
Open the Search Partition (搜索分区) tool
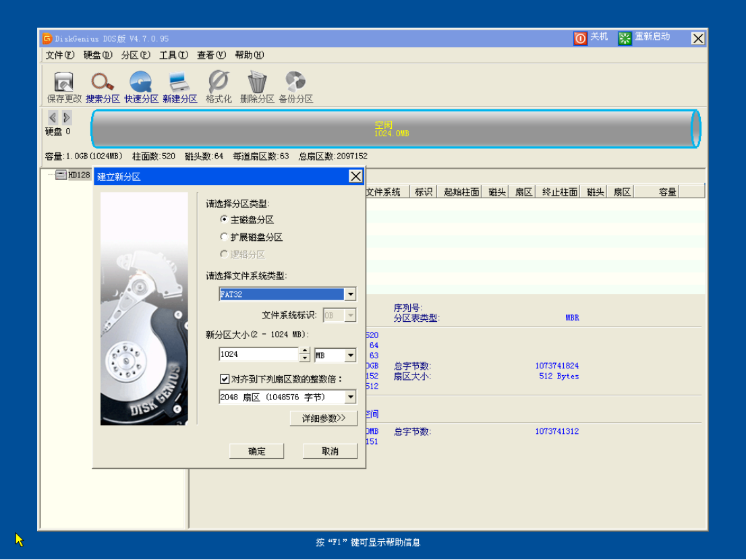coord(103,86)
